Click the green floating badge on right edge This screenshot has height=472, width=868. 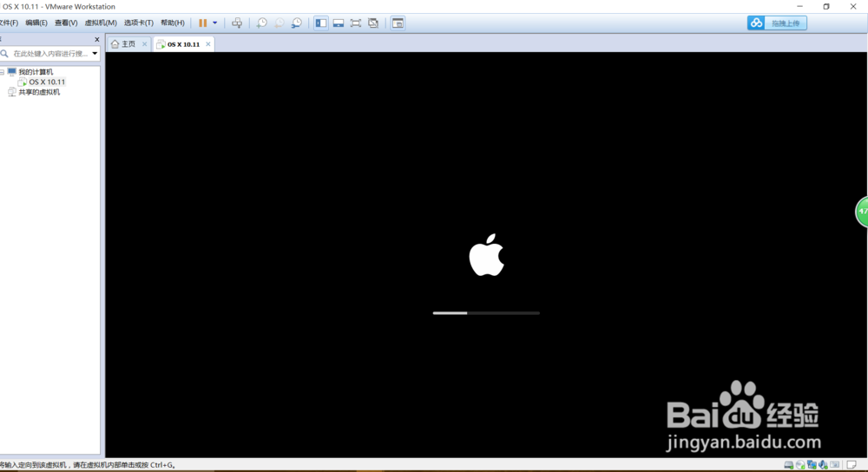(862, 212)
